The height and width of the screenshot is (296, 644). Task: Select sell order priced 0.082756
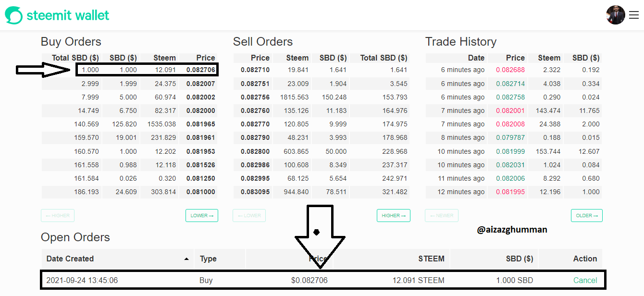coord(322,97)
